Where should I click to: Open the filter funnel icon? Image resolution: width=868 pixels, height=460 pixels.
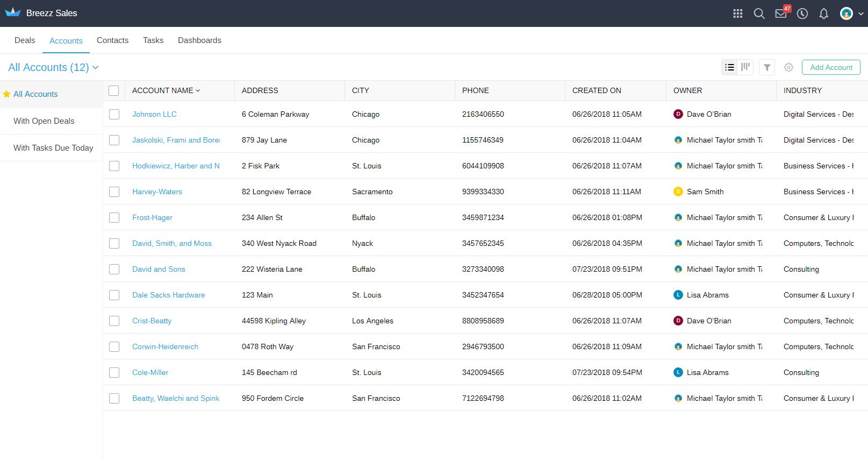click(767, 67)
